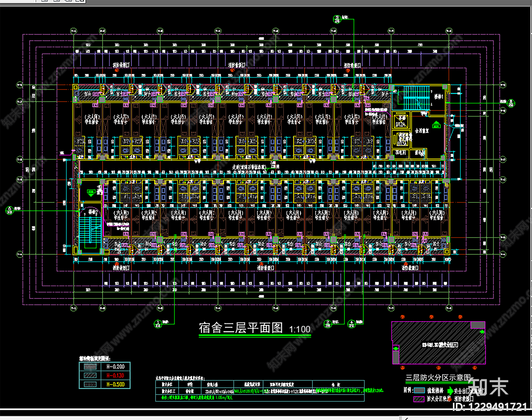Click the green 1.06m/百人 note row in table

[197, 397]
